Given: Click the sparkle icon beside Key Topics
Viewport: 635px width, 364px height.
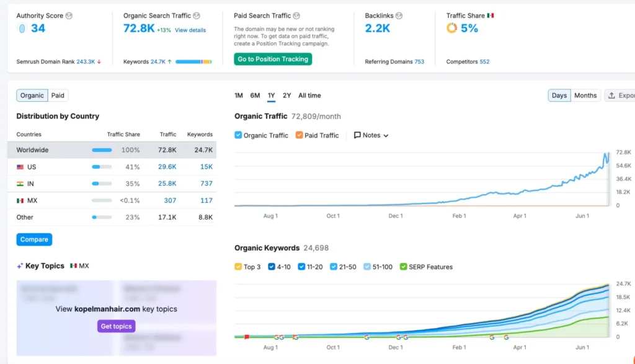Looking at the screenshot, I should click(x=20, y=266).
